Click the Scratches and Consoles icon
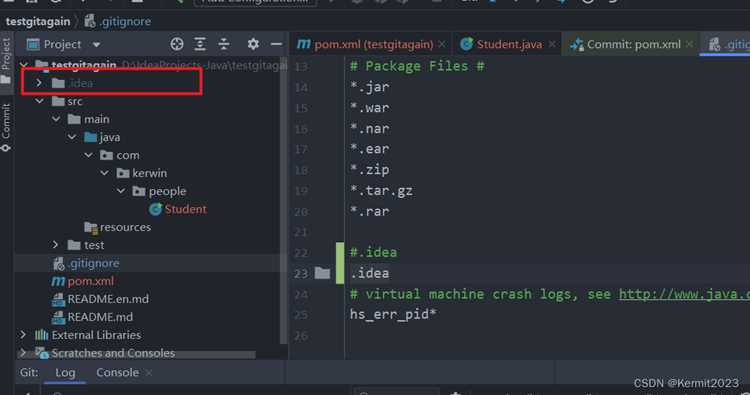 42,353
